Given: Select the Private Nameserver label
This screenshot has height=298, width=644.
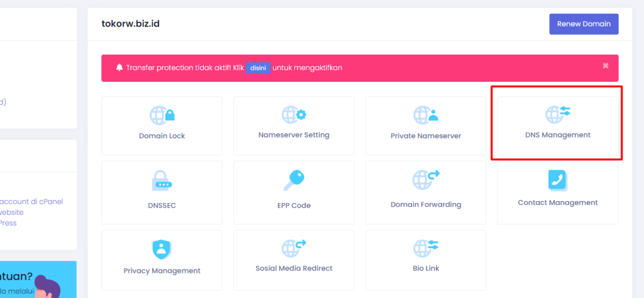Looking at the screenshot, I should coord(426,136).
